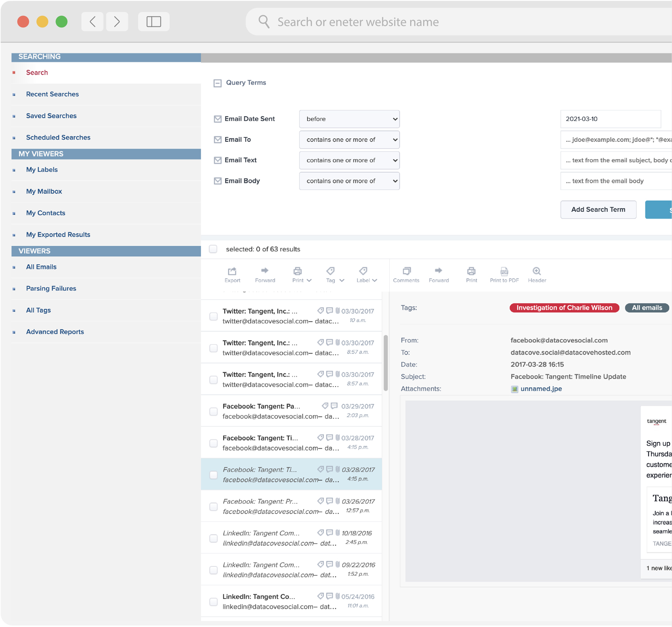672x627 pixels.
Task: Tick checkbox for LinkedIn 10/18/2016 email
Action: [x=213, y=538]
